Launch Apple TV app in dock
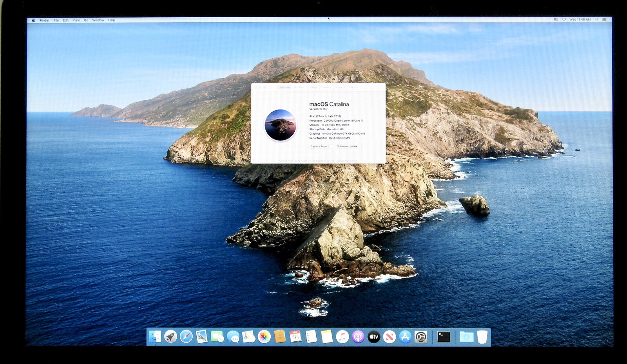This screenshot has width=627, height=364. pyautogui.click(x=374, y=336)
